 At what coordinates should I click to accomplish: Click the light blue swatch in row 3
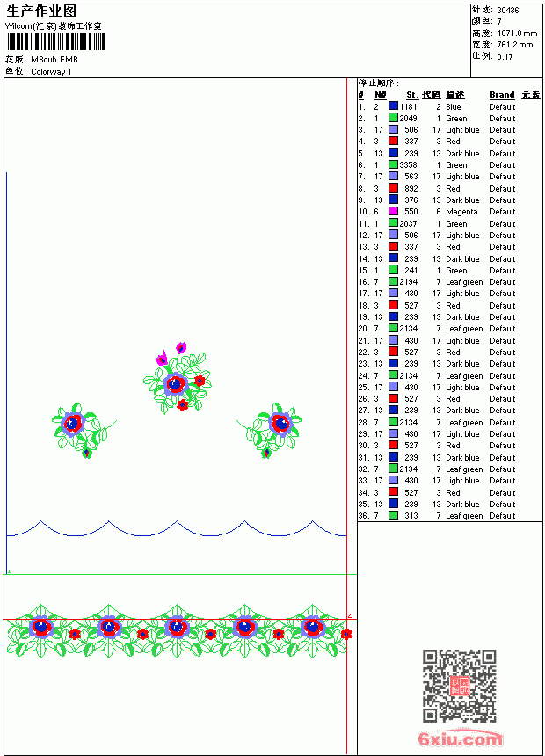point(393,130)
